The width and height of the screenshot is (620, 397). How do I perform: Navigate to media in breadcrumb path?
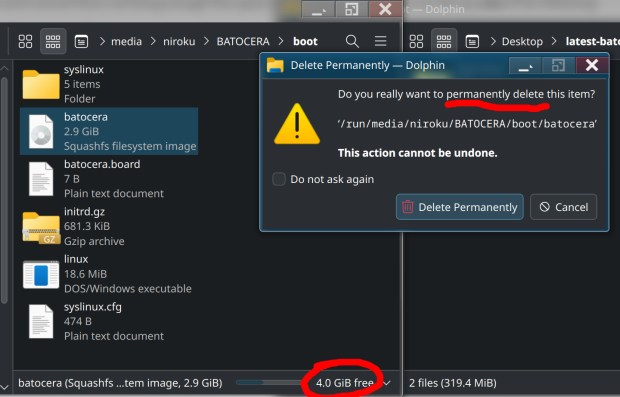(x=126, y=42)
